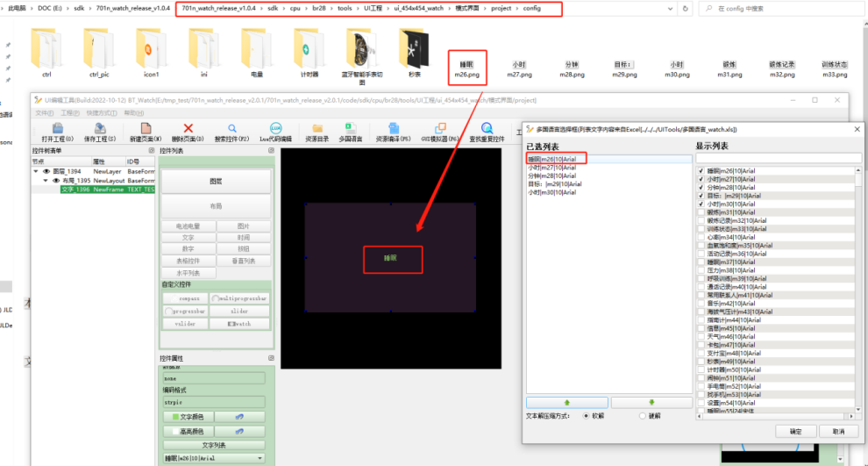Click the 控件属性 panel float icon
Viewport: 868px width, 466px height.
(271, 359)
